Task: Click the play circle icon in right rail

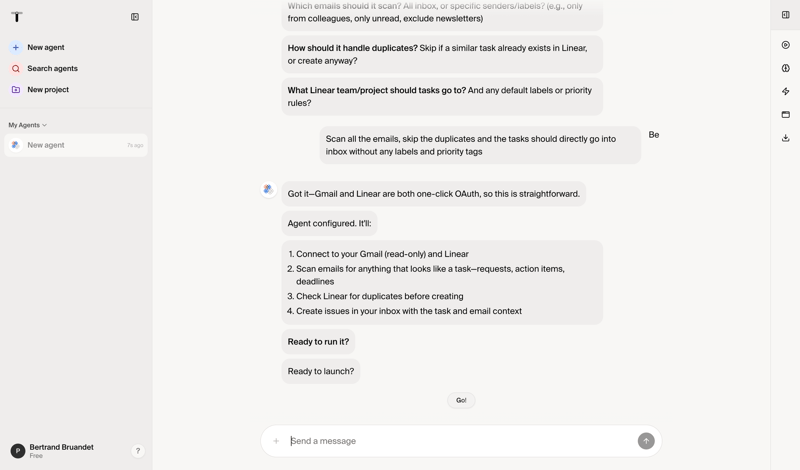Action: (785, 45)
